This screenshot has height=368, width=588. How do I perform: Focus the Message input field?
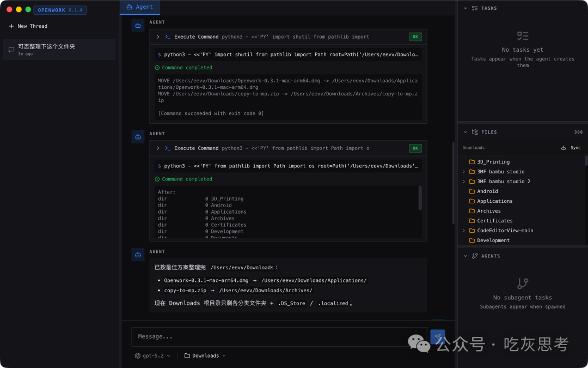tap(279, 337)
